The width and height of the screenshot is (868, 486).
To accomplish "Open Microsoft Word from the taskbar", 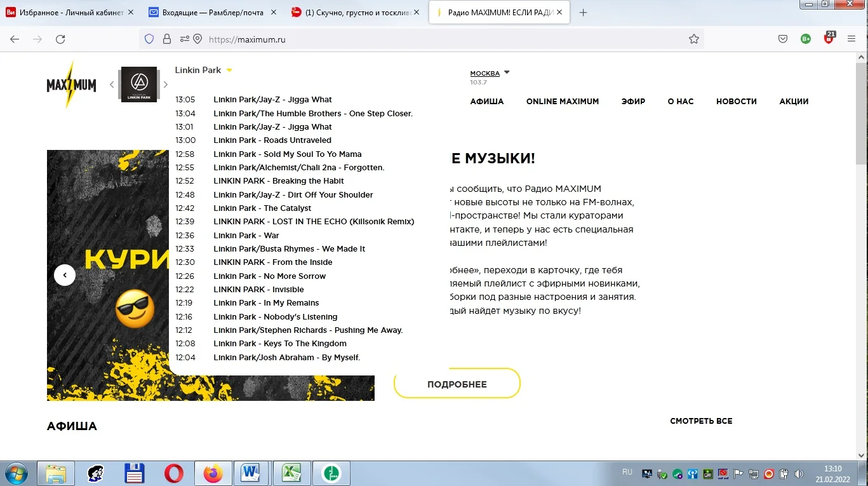I will [251, 474].
